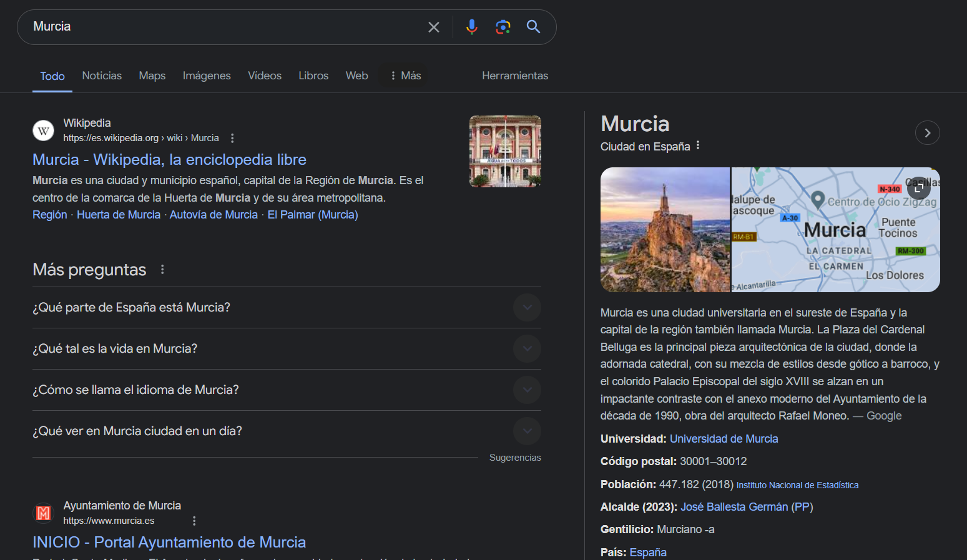Click the Ayuntamiento de Murcia favicon
The width and height of the screenshot is (967, 560).
click(43, 513)
